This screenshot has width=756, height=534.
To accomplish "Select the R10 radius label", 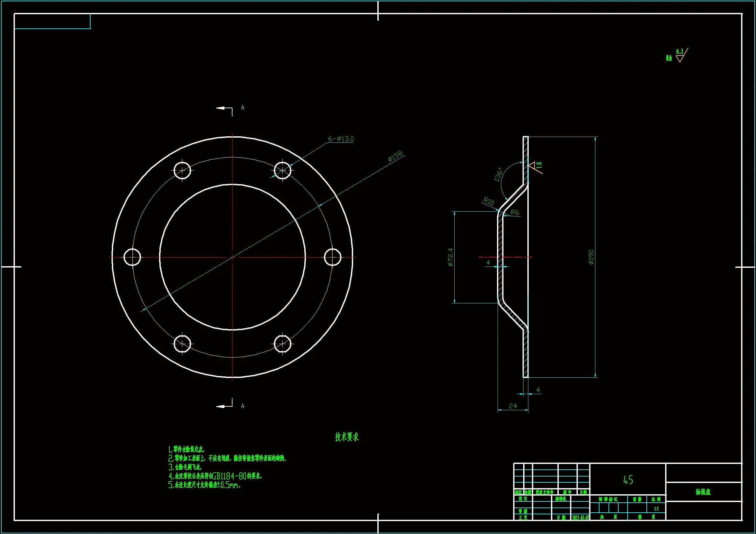I will tap(489, 201).
